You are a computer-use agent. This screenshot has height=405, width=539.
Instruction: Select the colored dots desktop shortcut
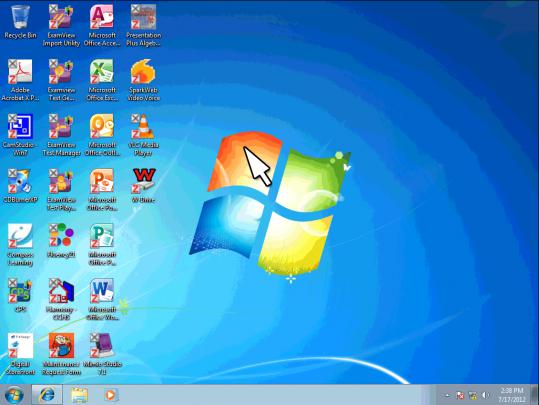(x=61, y=241)
